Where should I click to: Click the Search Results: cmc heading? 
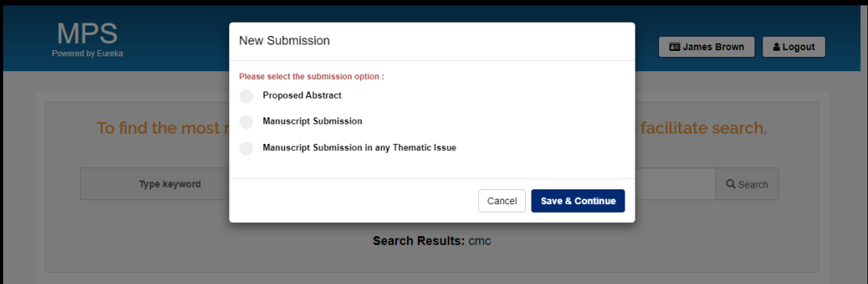coord(432,242)
